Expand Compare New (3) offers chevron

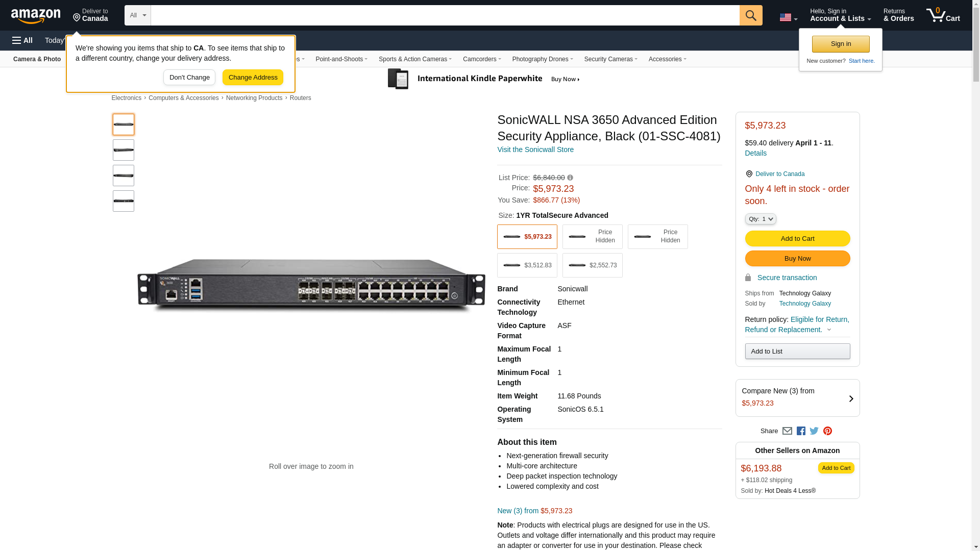pyautogui.click(x=850, y=398)
